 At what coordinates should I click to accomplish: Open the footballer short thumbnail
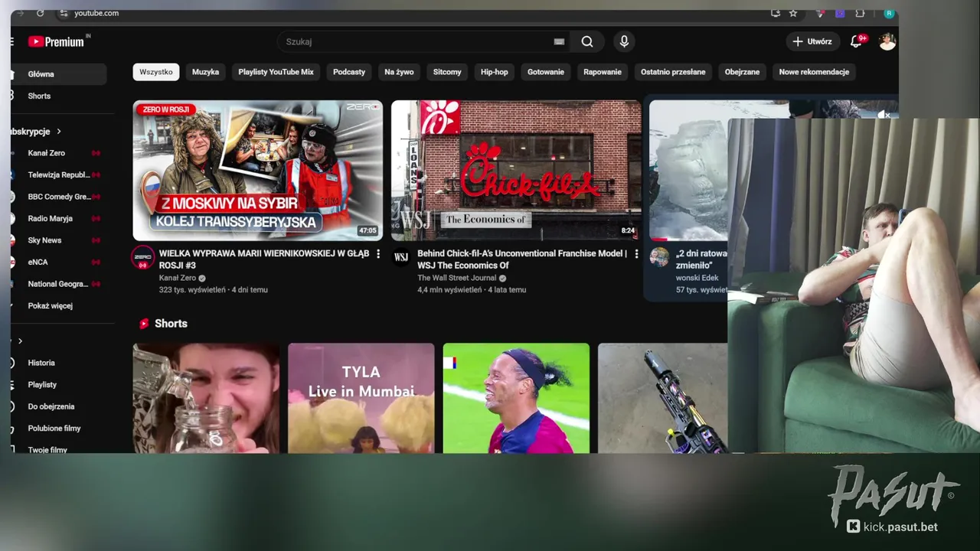pyautogui.click(x=516, y=398)
